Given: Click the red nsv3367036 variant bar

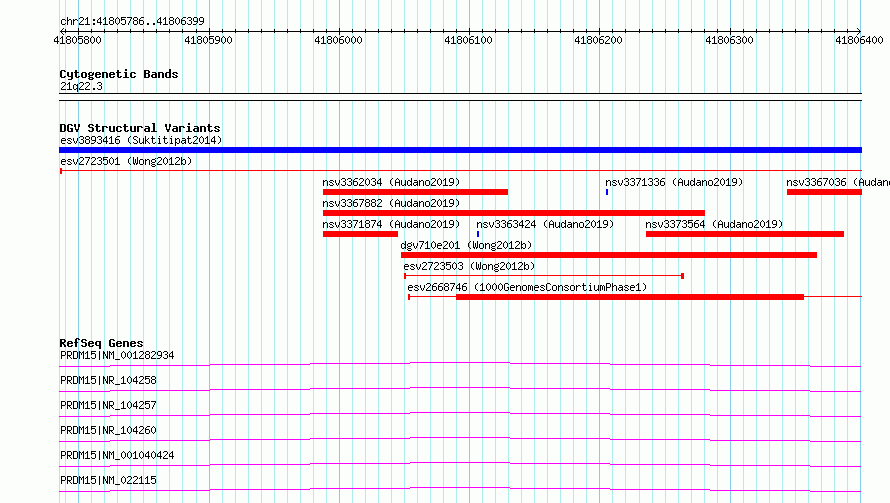Looking at the screenshot, I should [824, 192].
